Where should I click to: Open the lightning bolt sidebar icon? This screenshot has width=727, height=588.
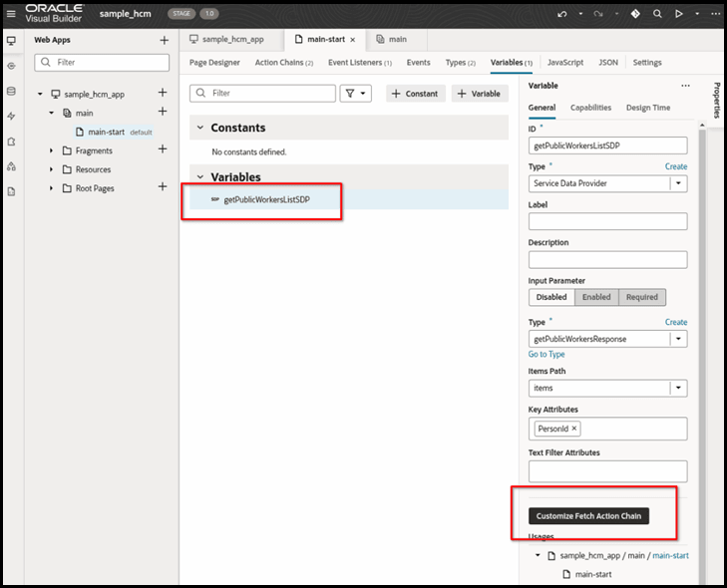click(x=12, y=116)
